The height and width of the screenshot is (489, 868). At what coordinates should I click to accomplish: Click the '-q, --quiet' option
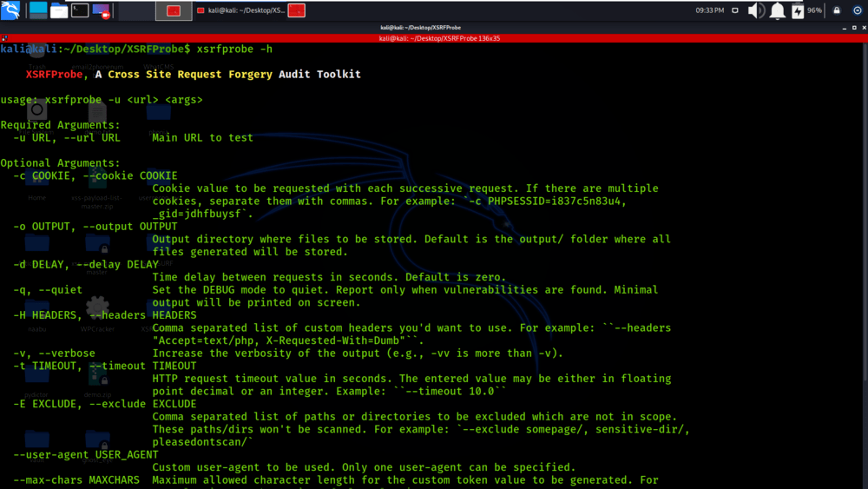[48, 290]
